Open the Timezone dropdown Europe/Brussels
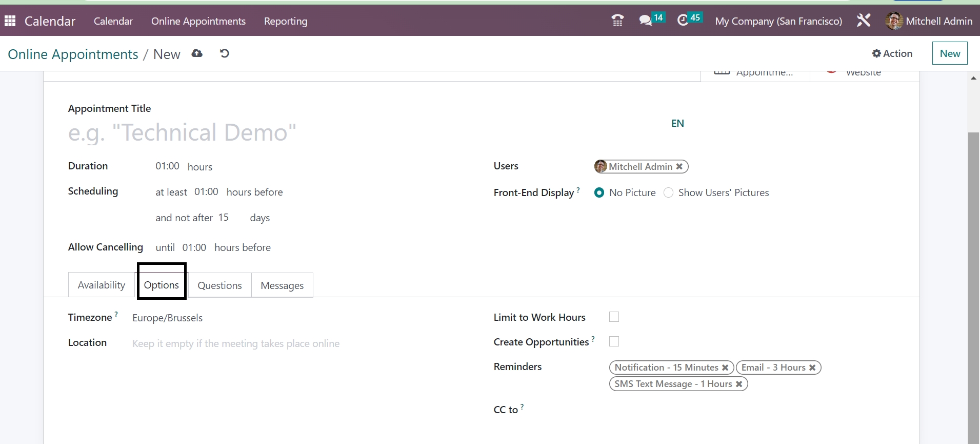980x444 pixels. [168, 318]
